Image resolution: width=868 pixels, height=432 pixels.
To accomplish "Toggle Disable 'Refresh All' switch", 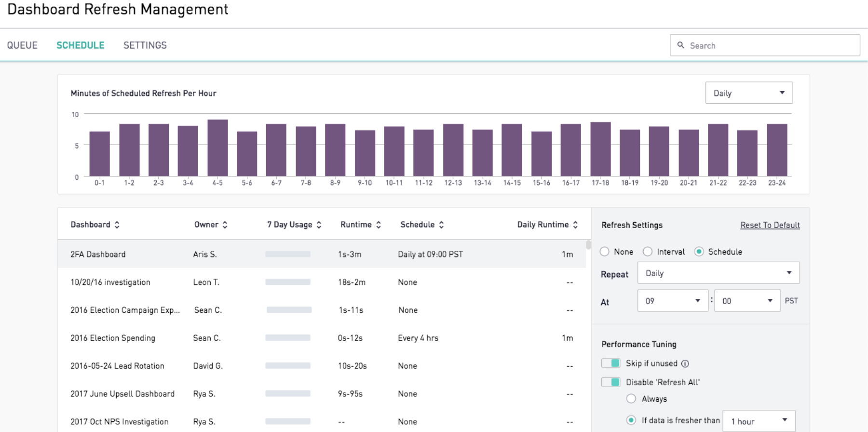I will tap(610, 382).
